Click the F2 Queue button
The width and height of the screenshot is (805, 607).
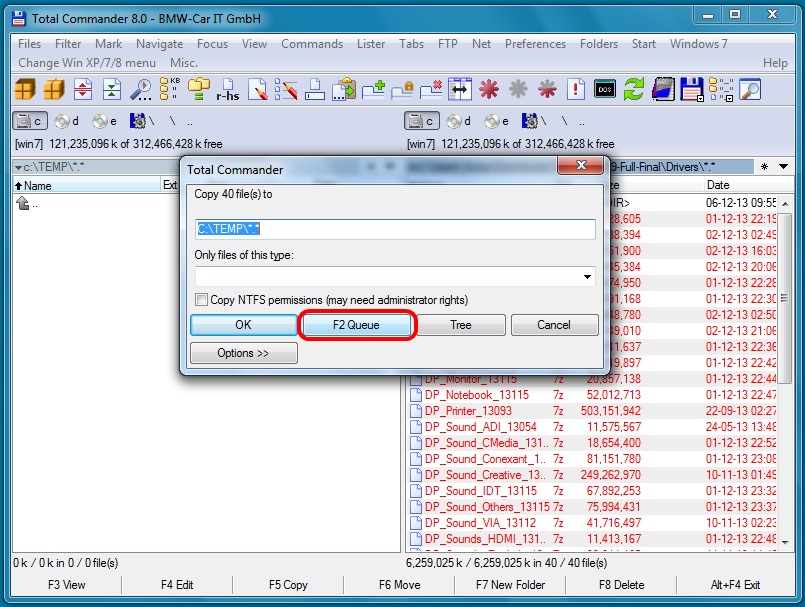coord(356,325)
